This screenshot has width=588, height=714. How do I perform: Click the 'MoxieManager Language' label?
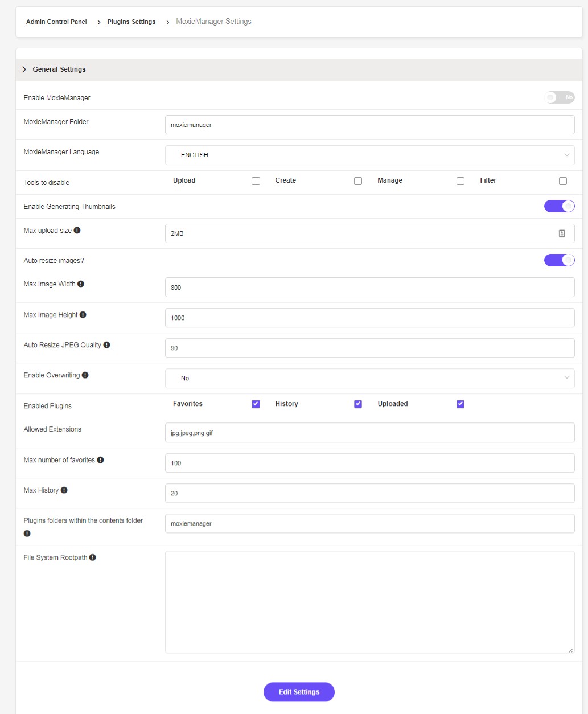(x=61, y=152)
